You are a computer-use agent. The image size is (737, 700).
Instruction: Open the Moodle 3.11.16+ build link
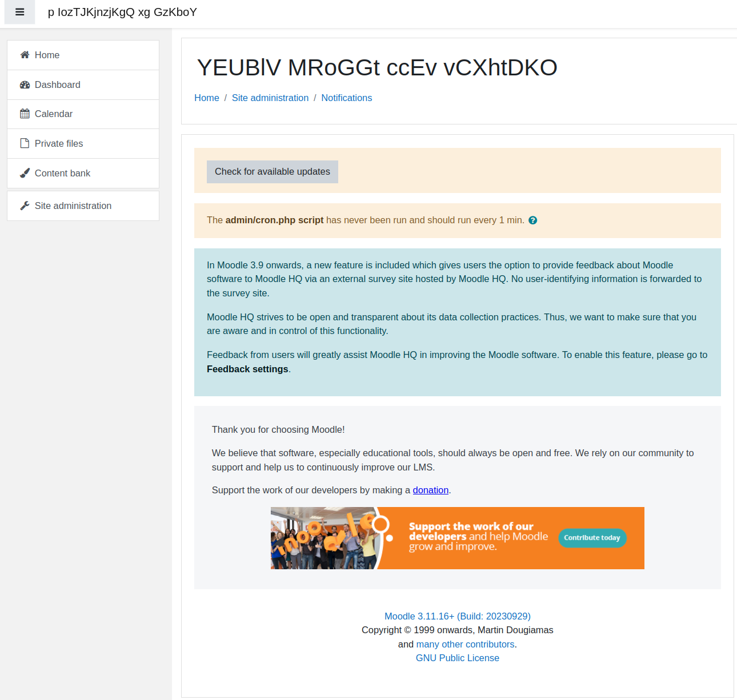click(x=458, y=616)
